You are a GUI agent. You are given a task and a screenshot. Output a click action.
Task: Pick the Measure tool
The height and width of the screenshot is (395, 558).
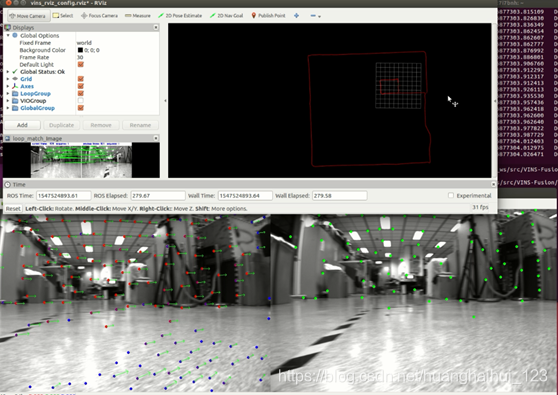(x=138, y=16)
